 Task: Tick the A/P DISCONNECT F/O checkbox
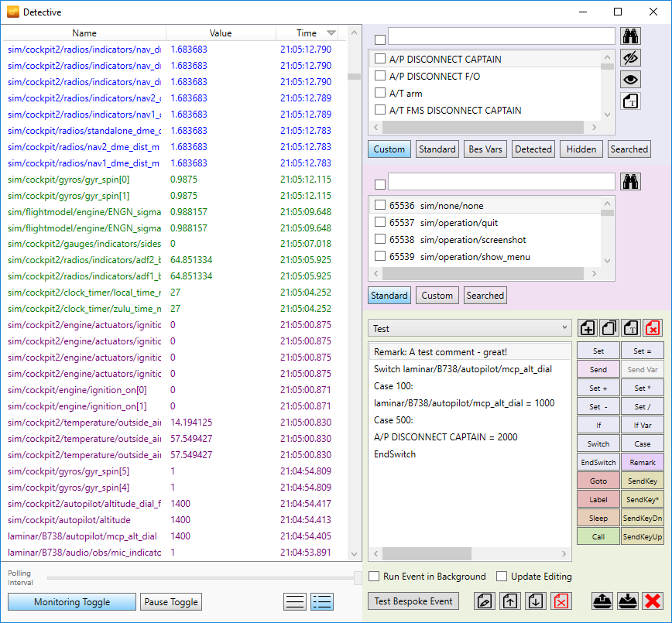tap(379, 75)
